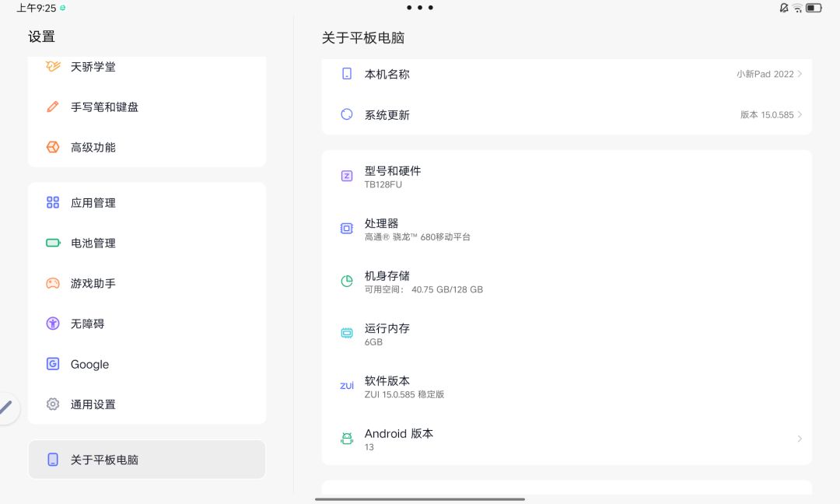Image resolution: width=840 pixels, height=504 pixels.
Task: Expand the 本机名称 chevron arrow
Action: pos(800,74)
